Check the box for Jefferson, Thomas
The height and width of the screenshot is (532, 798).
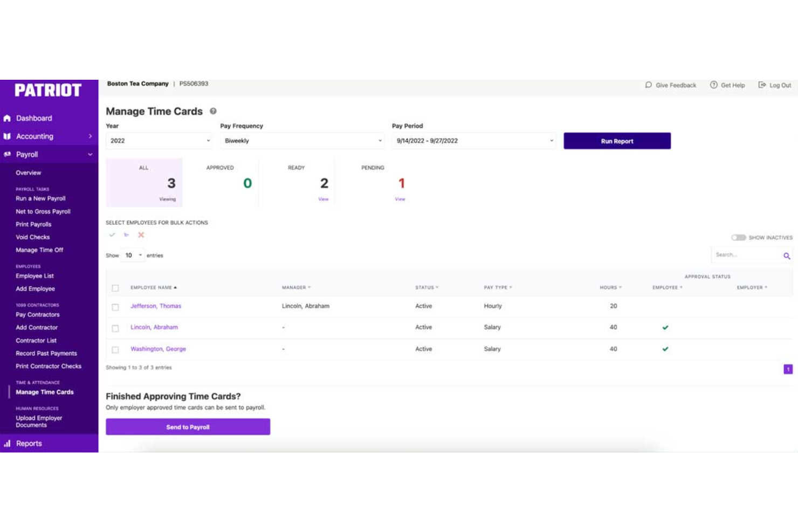115,307
